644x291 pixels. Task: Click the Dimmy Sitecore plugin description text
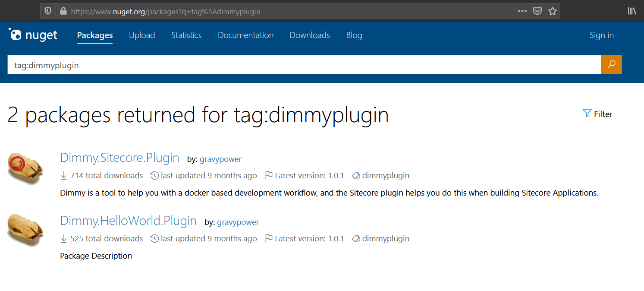coord(329,193)
